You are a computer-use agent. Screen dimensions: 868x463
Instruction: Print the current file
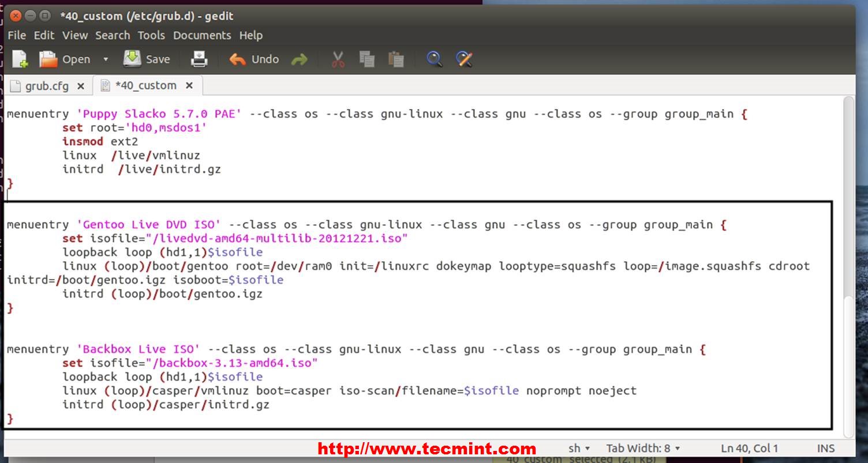pos(199,59)
